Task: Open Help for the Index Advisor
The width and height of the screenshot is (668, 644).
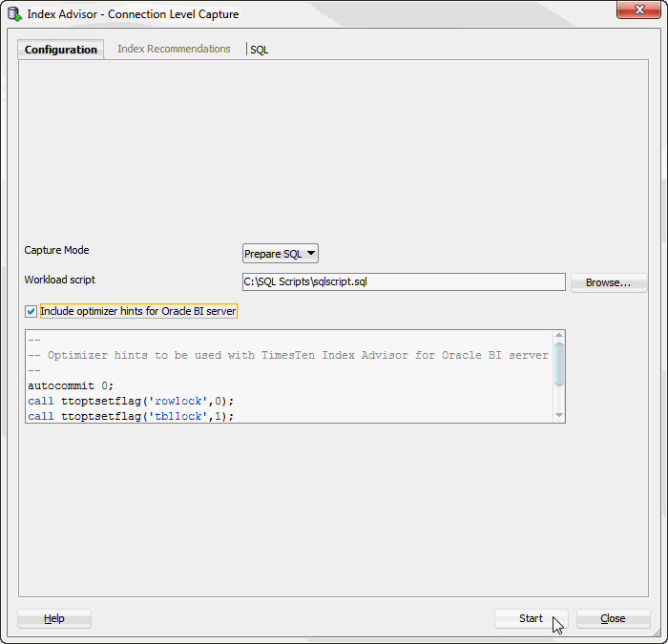Action: click(x=54, y=618)
